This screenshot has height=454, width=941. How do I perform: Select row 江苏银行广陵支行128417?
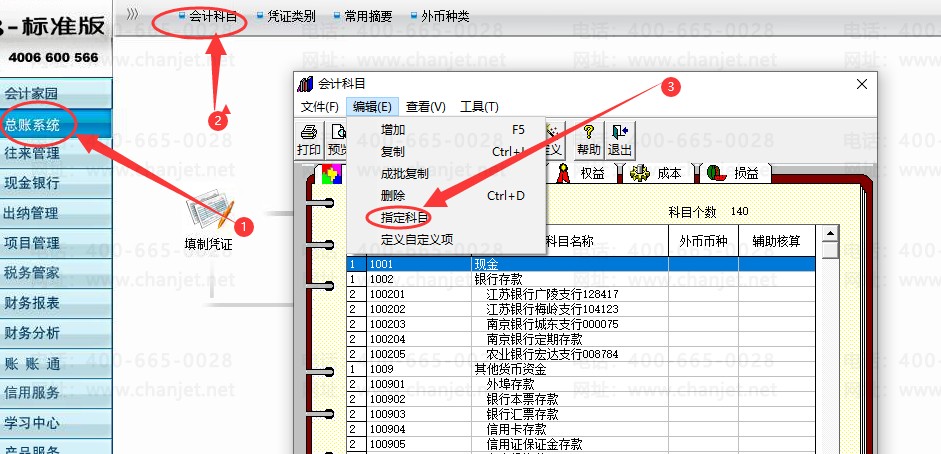tap(580, 294)
